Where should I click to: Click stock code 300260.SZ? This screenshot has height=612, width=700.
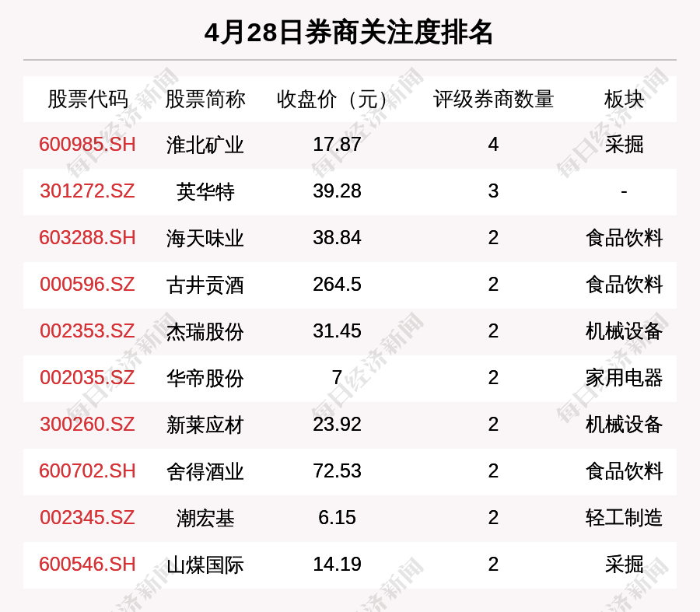coord(87,424)
